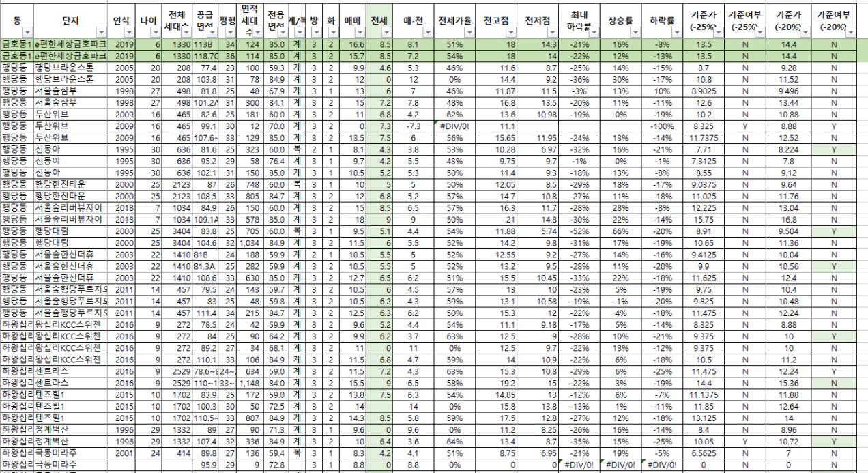The height and width of the screenshot is (473, 868).
Task: Expand the 상승률 column filter arrow
Action: coord(635,32)
